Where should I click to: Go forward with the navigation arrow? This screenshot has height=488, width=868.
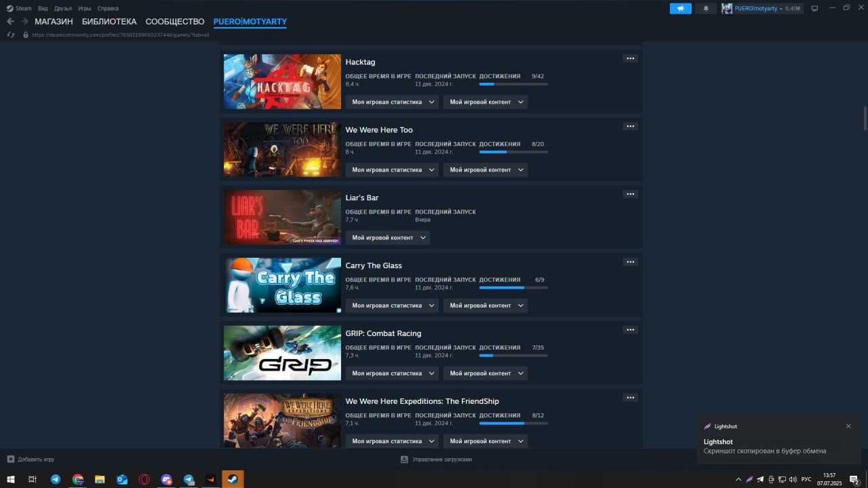point(25,22)
